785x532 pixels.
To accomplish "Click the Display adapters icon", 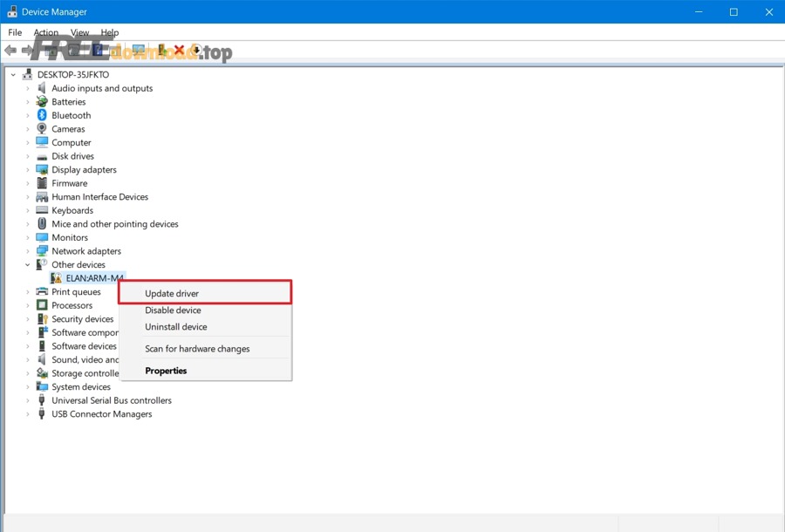I will [x=42, y=170].
